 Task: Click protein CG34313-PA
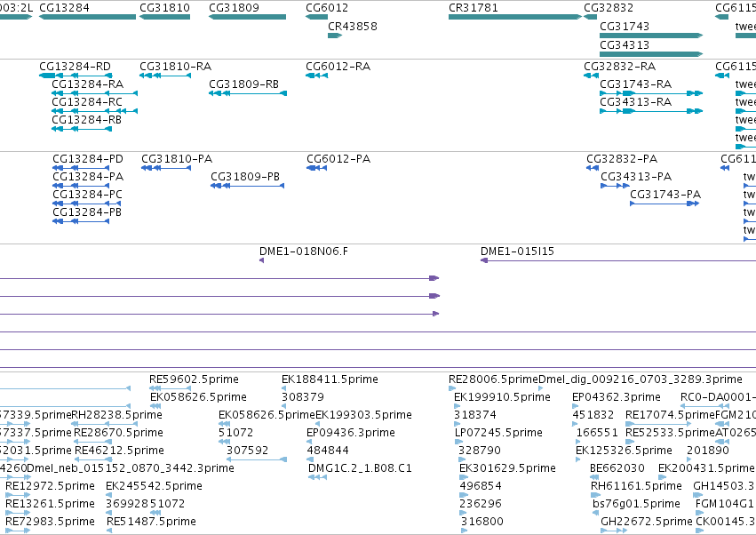[x=615, y=186]
